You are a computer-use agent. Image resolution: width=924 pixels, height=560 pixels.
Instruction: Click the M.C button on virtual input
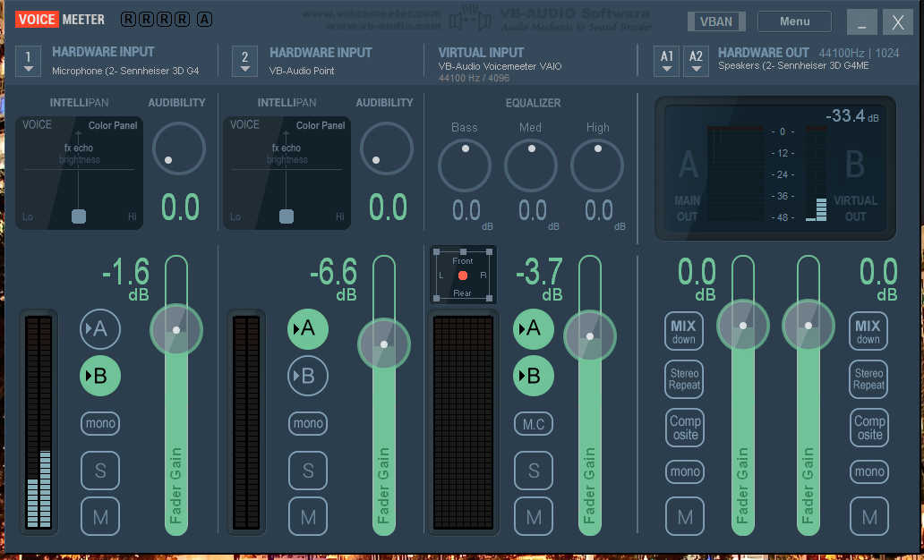coord(534,423)
